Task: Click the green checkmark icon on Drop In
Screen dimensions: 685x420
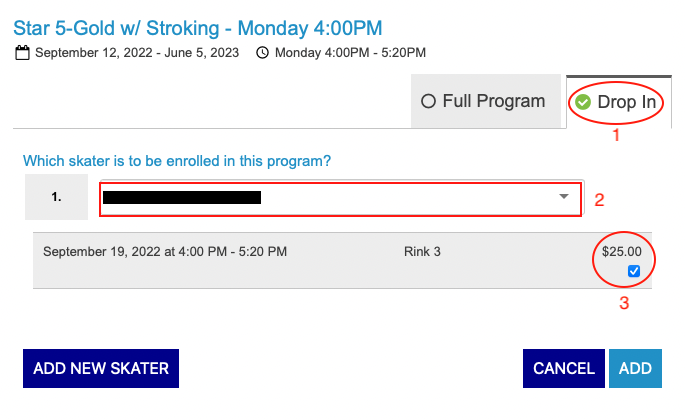Action: 582,102
